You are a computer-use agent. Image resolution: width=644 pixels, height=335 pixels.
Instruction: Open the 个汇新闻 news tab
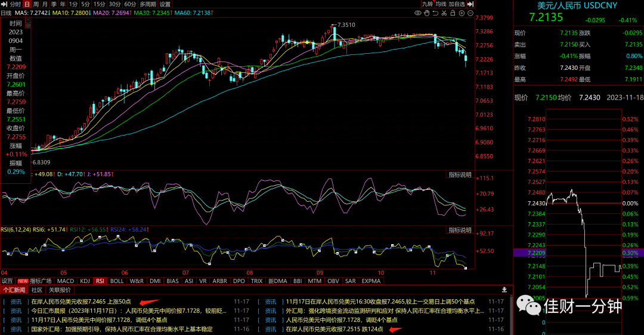click(x=14, y=290)
